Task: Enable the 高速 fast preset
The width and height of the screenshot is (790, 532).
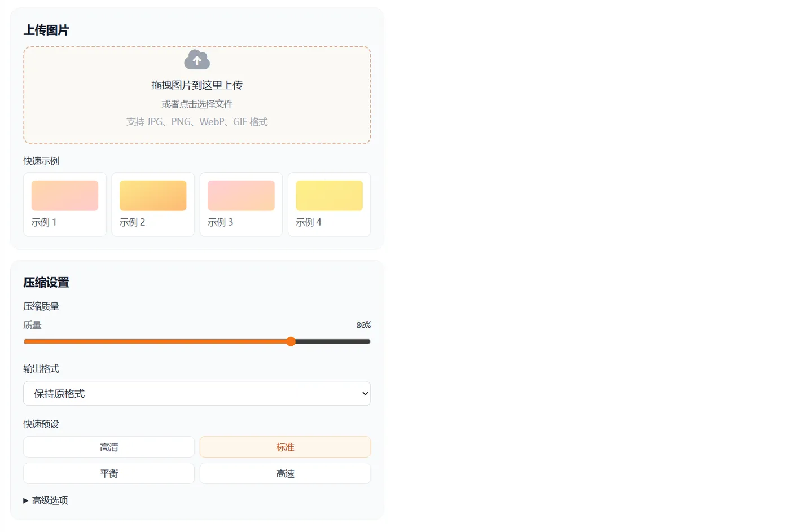Action: click(x=285, y=473)
